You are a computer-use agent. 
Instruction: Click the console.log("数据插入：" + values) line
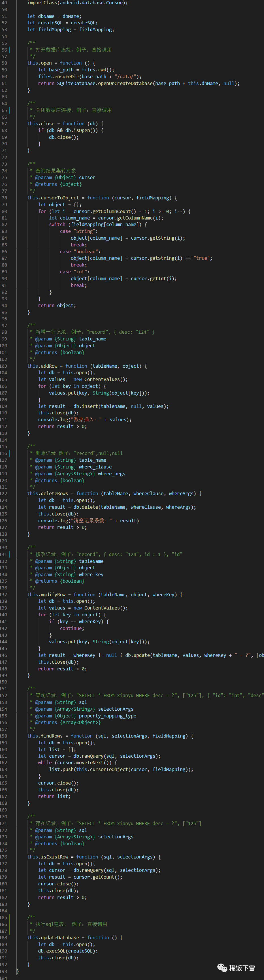(85, 420)
